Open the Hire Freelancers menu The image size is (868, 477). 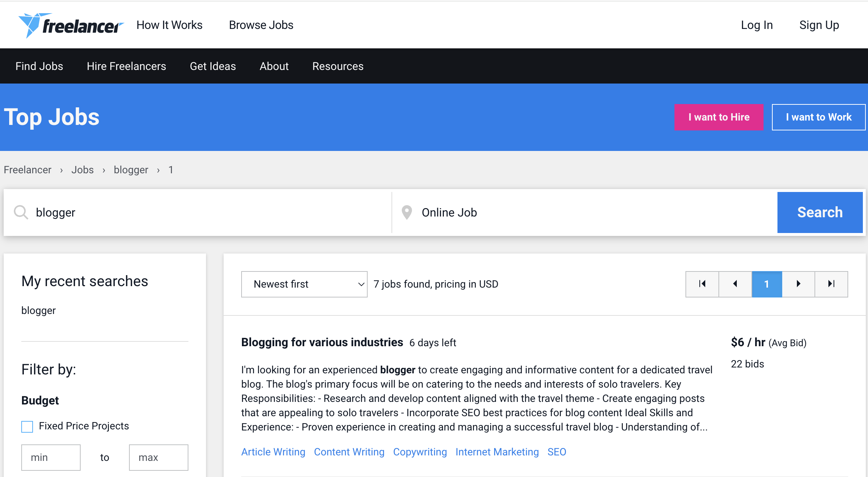tap(126, 66)
